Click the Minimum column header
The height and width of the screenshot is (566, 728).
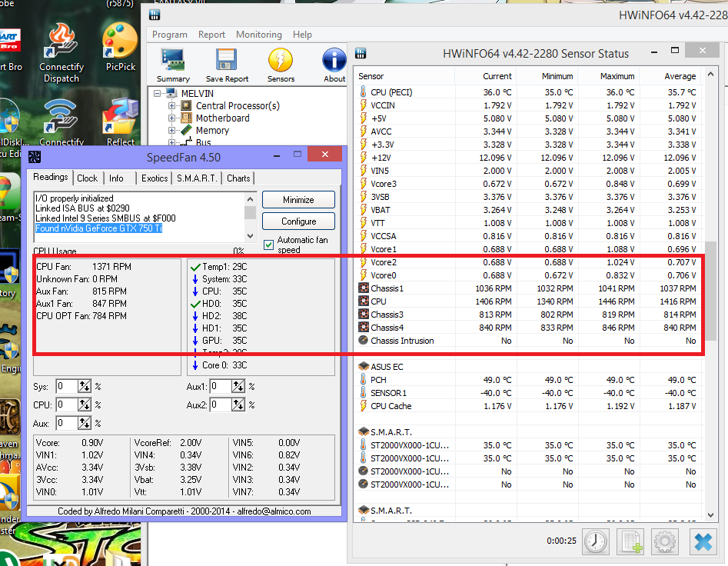click(547, 75)
